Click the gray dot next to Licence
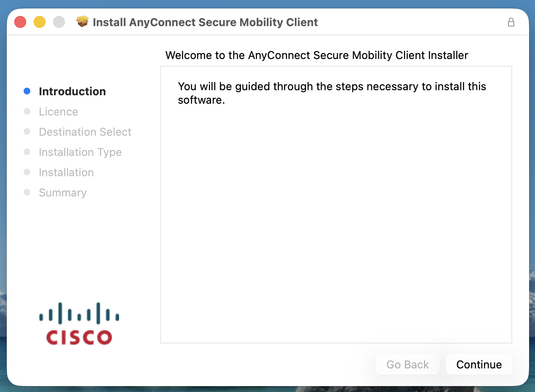The image size is (535, 392). pos(27,111)
